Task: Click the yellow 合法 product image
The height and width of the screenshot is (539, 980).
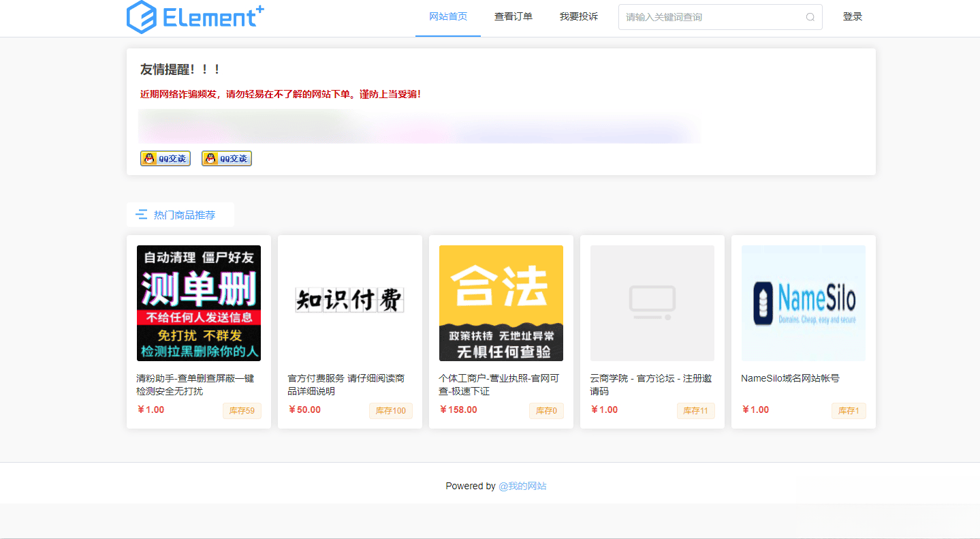Action: (x=501, y=303)
